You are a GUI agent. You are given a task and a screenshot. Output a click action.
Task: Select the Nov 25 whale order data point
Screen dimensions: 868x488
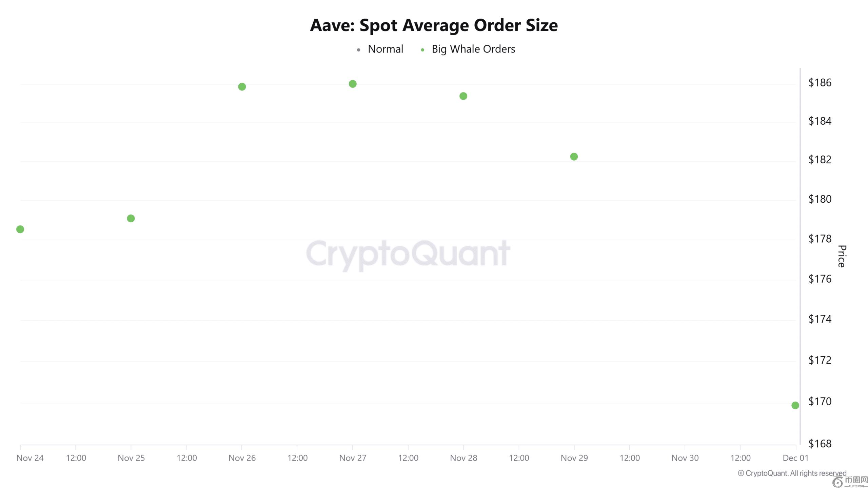131,219
